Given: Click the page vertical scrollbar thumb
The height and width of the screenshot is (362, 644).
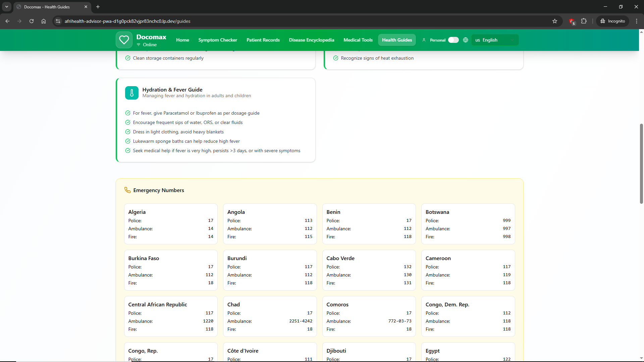Looking at the screenshot, I should [641, 164].
